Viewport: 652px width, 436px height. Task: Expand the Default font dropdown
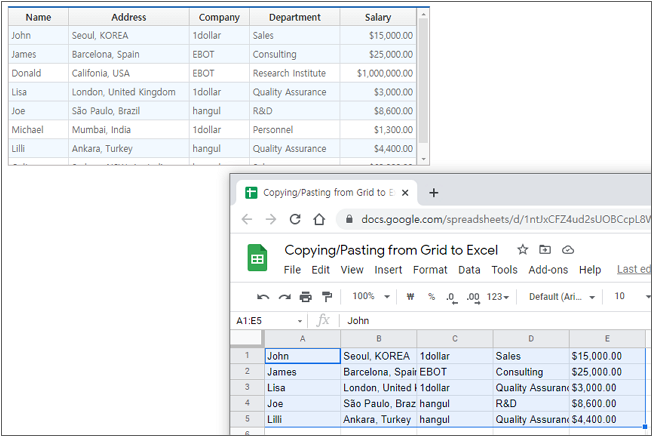(x=562, y=297)
